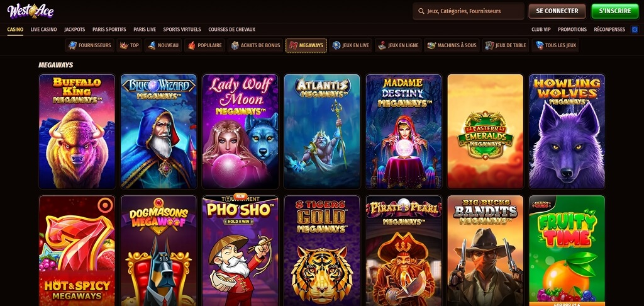
Task: Launch the Howling Wolves Megaways game
Action: pos(567,131)
